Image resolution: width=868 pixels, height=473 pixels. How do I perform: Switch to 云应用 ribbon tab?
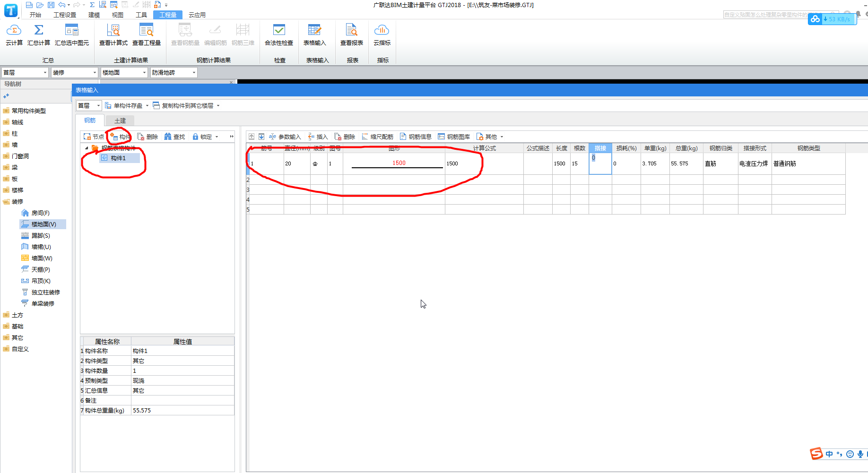(197, 15)
